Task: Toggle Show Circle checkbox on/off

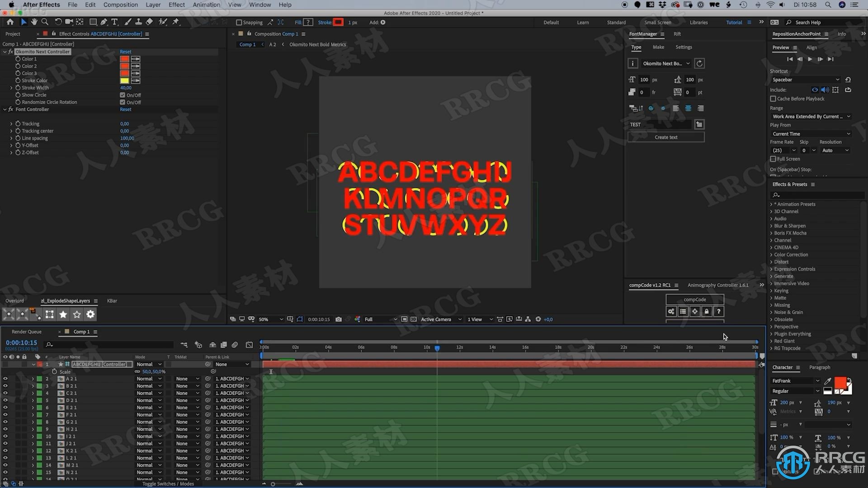Action: tap(122, 95)
